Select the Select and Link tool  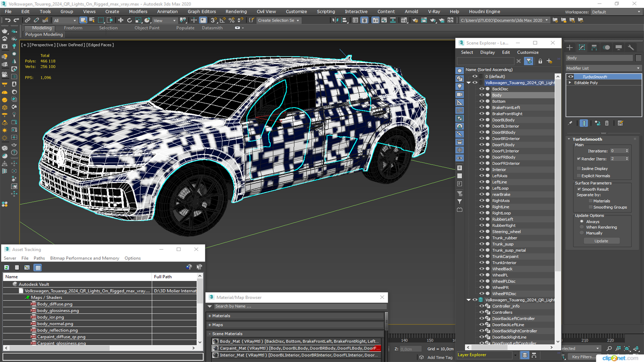28,20
